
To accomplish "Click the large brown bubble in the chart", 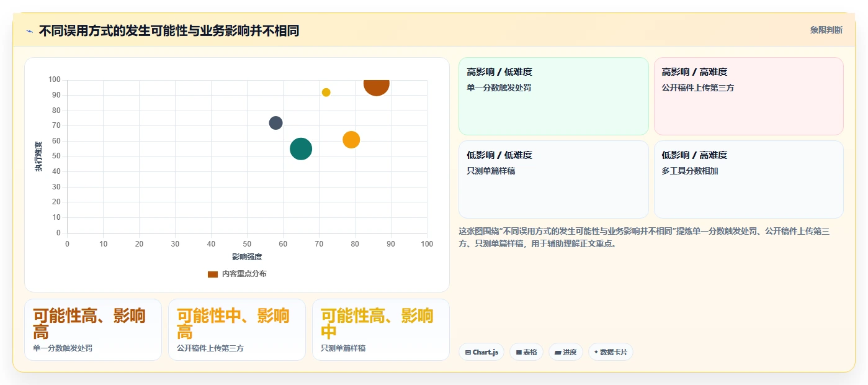I will [x=376, y=84].
